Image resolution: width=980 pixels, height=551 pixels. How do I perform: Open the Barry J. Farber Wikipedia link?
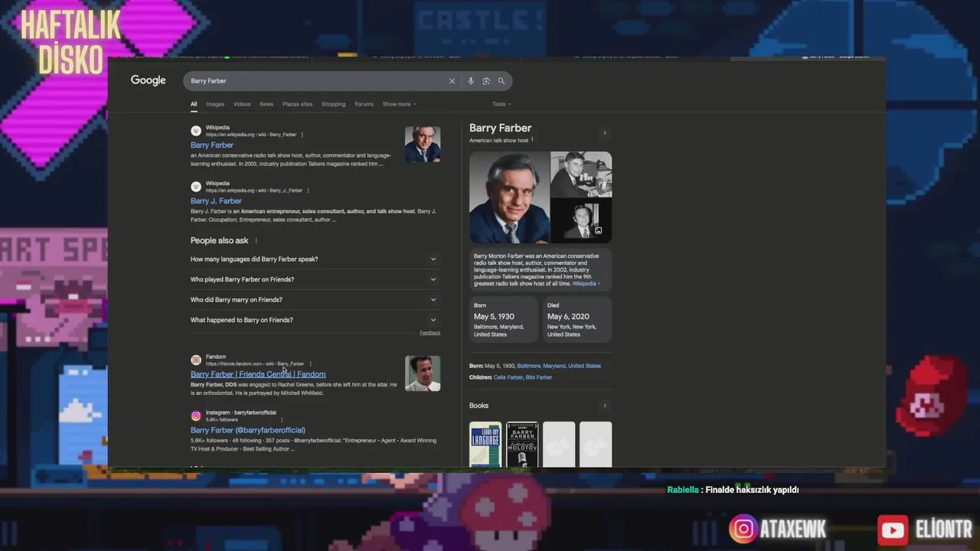pyautogui.click(x=216, y=201)
